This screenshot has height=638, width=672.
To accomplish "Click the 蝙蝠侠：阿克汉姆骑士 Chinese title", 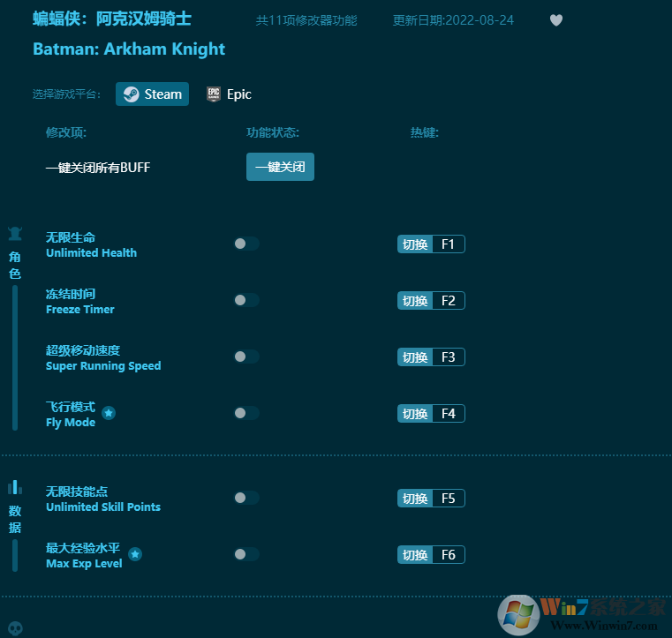I will click(x=112, y=19).
